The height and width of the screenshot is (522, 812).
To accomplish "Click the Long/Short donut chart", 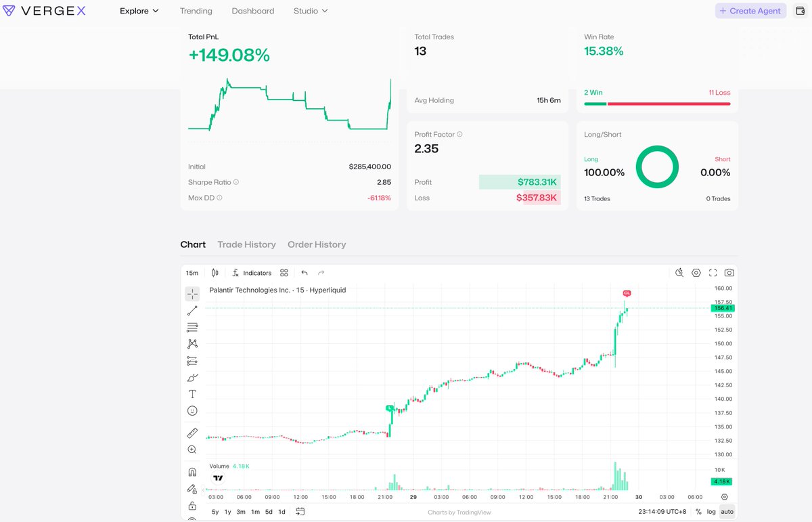I will (657, 167).
